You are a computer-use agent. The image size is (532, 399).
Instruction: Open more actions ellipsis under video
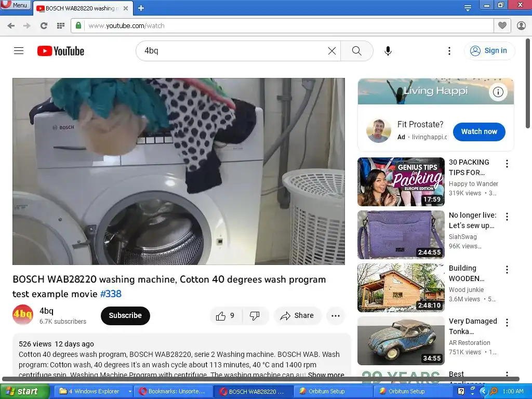point(336,316)
